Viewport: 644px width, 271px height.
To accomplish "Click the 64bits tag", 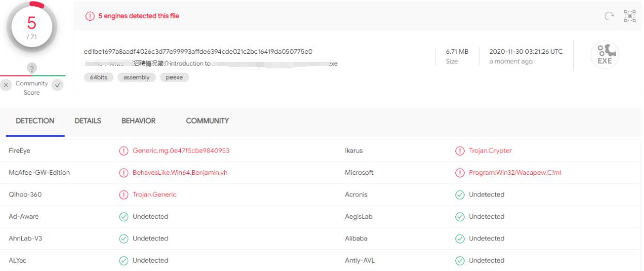I will point(98,78).
